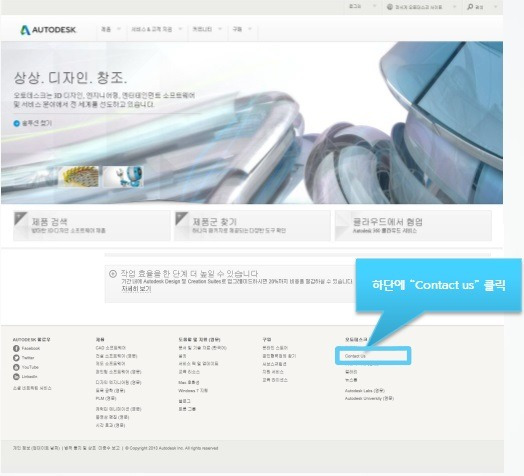Open the 제품군 찾기 panel

point(252,226)
